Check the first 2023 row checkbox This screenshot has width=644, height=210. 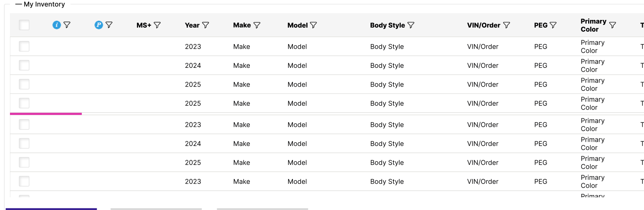[24, 46]
